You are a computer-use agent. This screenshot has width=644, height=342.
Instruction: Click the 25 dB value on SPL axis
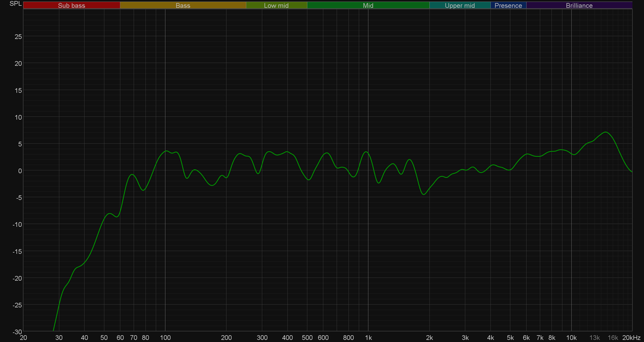coord(18,36)
